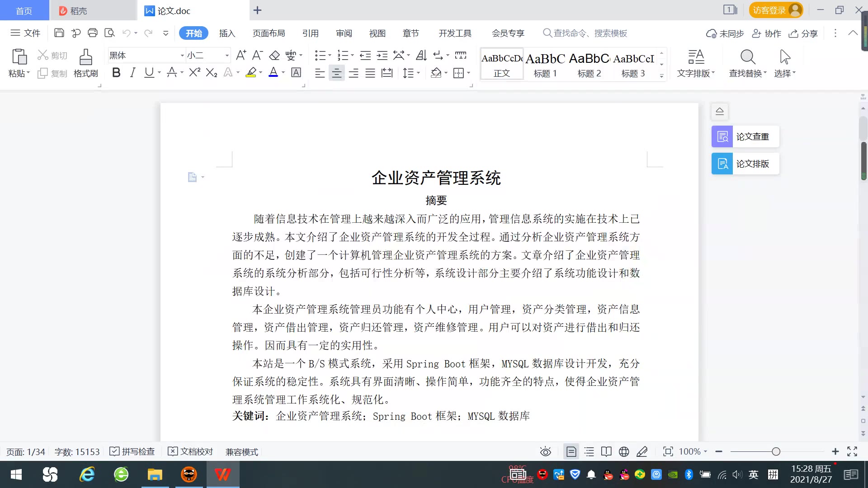Screen dimensions: 868x488
Task: Switch to outline view in status bar
Action: pyautogui.click(x=589, y=451)
